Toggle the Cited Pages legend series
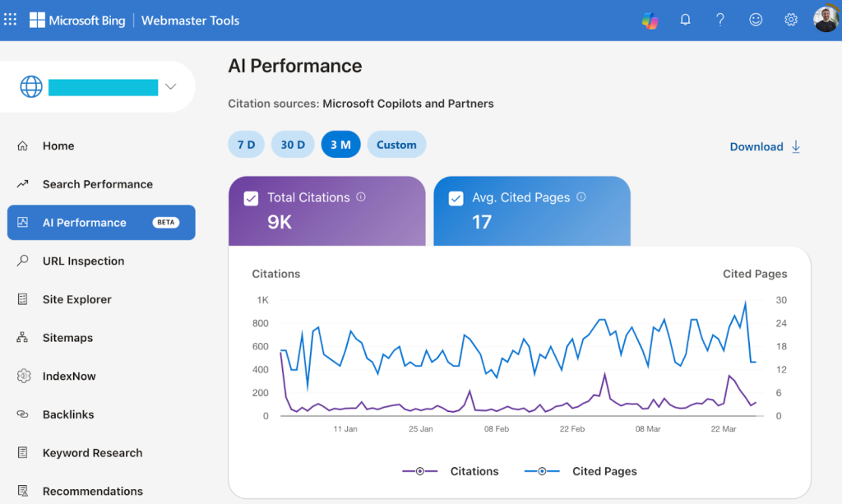Image resolution: width=842 pixels, height=504 pixels. click(581, 471)
